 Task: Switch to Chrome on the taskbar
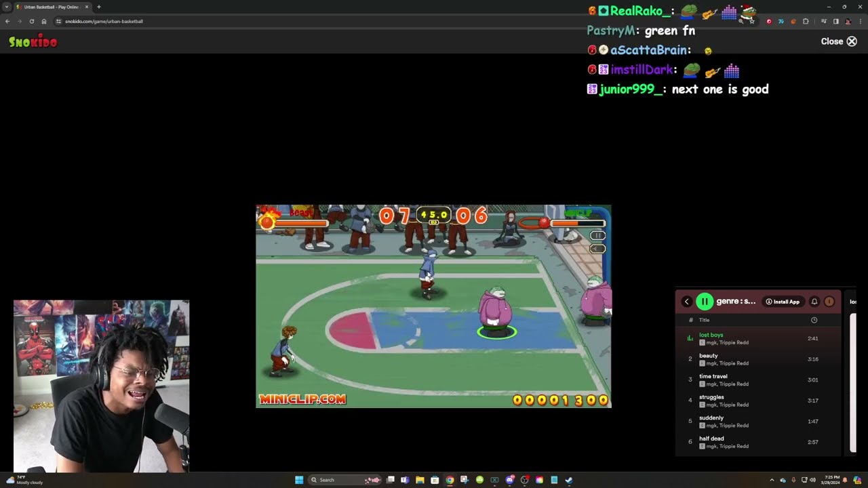coord(450,480)
